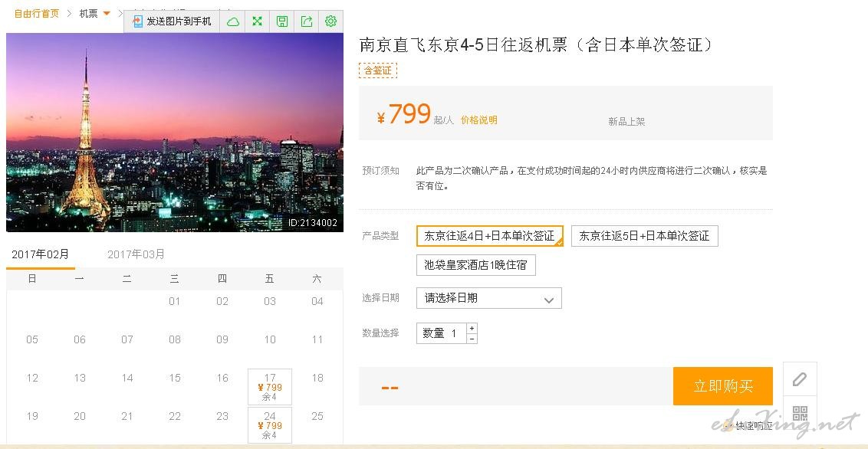Click calendar date 22
This screenshot has height=449, width=868.
click(175, 416)
